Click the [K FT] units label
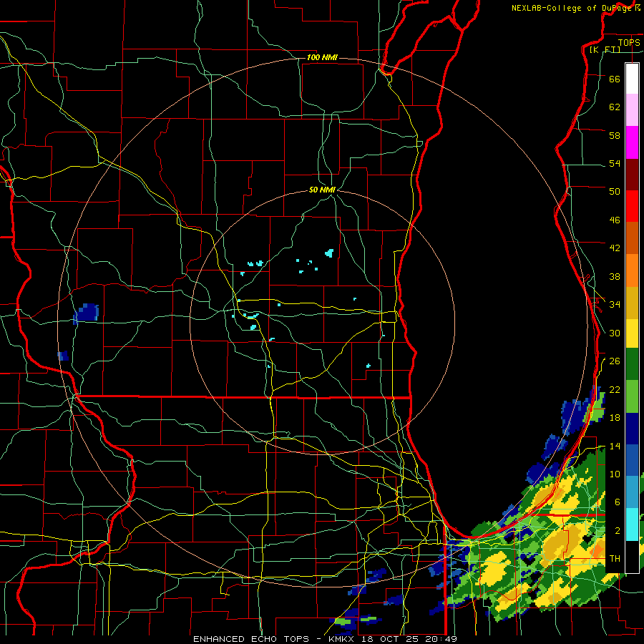Screen dimensions: 644x644 tap(605, 49)
